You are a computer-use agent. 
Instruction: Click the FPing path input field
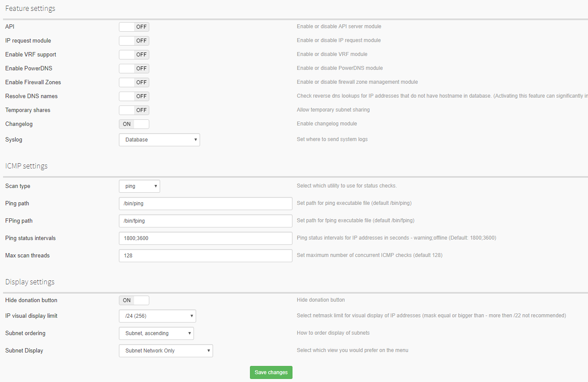tap(205, 221)
